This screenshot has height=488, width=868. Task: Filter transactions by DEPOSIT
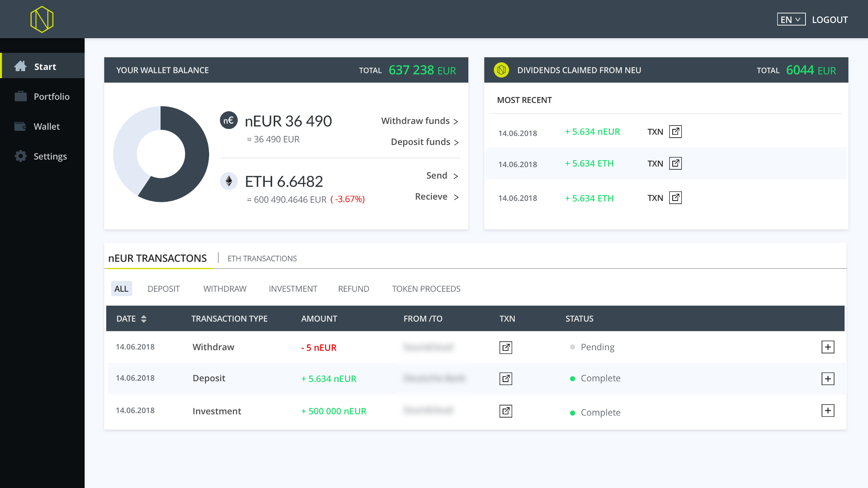point(163,289)
